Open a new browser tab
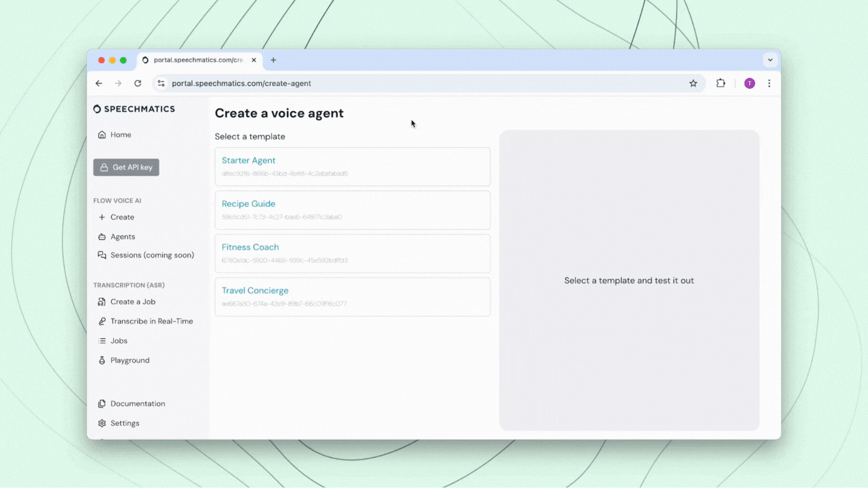Screen dimensions: 868x488 coord(273,60)
